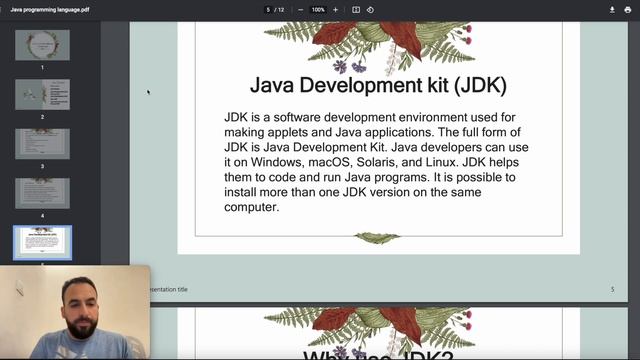Zoom out with the minus button
This screenshot has width=640, height=360.
point(300,10)
